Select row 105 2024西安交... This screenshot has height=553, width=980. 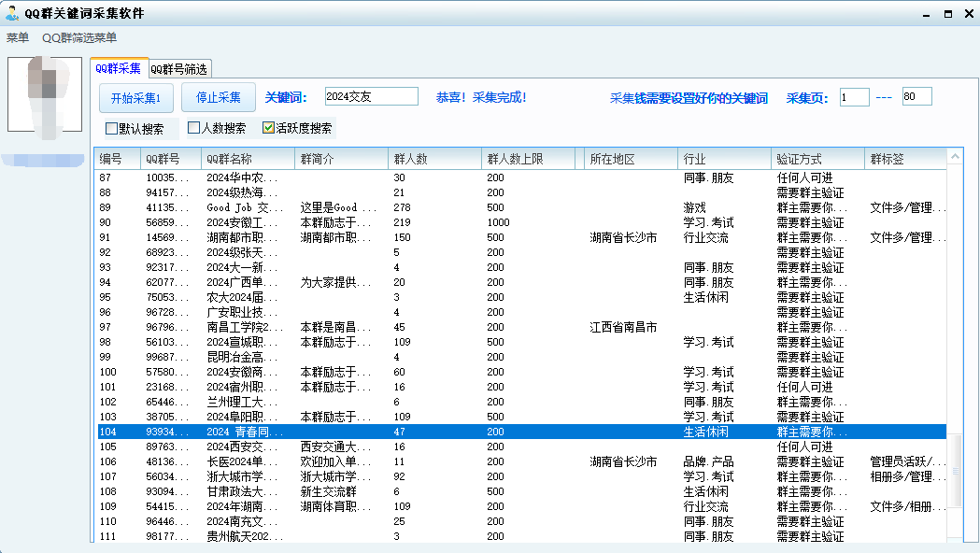[522, 447]
